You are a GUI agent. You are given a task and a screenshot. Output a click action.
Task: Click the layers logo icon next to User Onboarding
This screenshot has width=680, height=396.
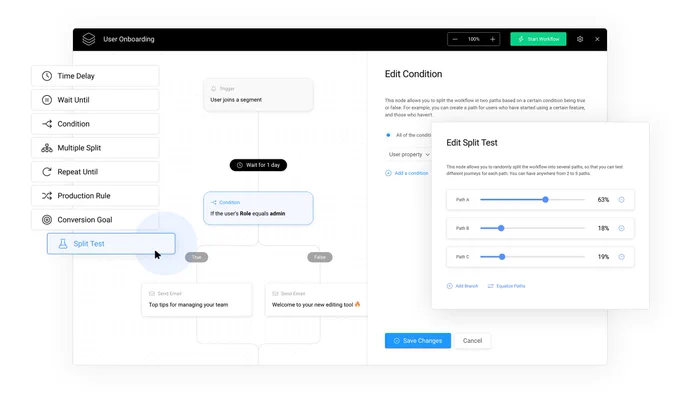pos(89,39)
